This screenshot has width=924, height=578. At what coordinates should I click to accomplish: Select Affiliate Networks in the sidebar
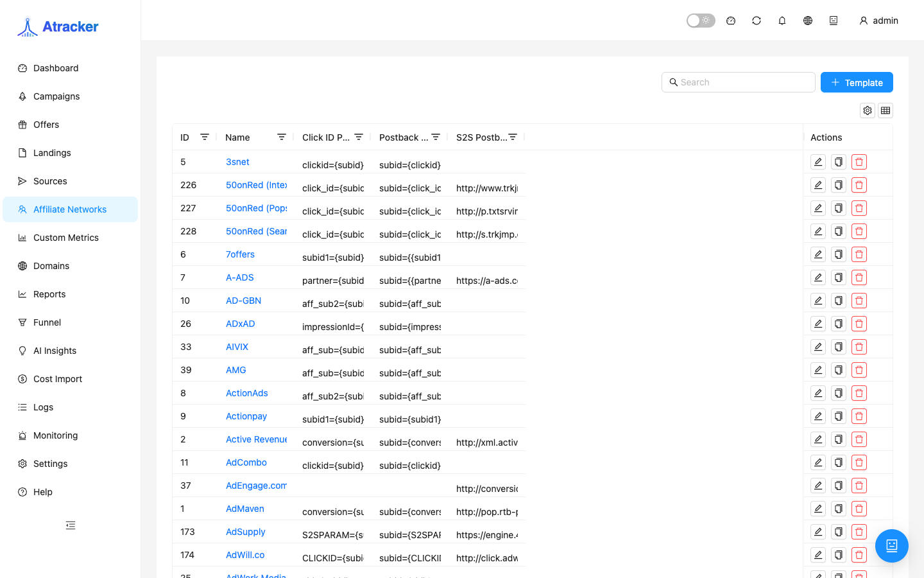(71, 209)
